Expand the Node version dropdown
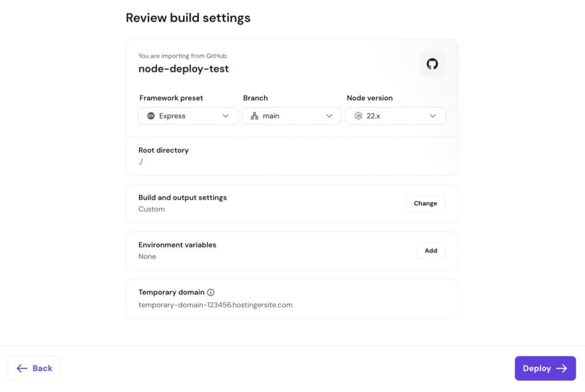The height and width of the screenshot is (392, 585). (x=395, y=115)
